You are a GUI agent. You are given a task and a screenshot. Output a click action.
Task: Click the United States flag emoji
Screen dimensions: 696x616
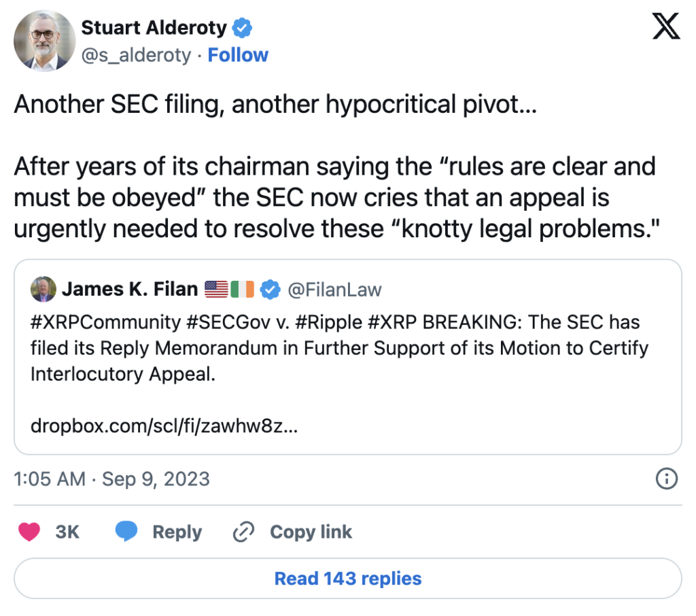point(216,290)
